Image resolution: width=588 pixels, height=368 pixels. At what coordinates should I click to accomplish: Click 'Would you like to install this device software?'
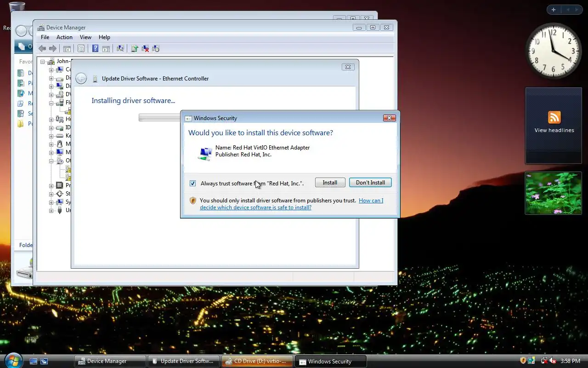coord(261,133)
